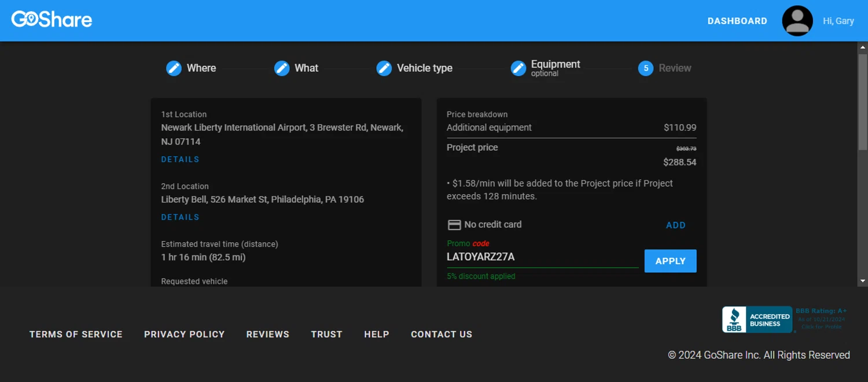Open the DASHBOARD menu item
This screenshot has height=382, width=868.
pos(737,21)
